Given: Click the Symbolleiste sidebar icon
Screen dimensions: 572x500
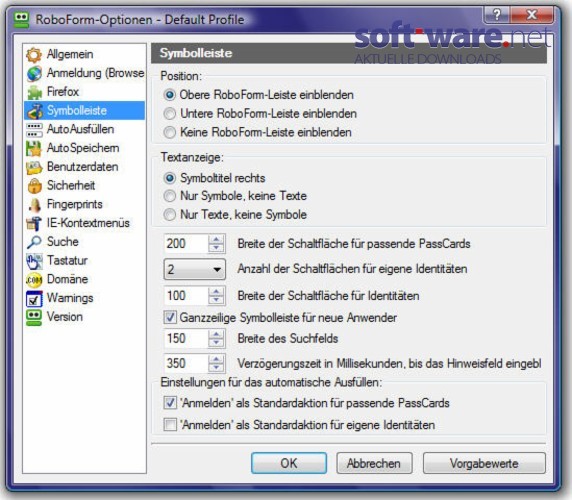Looking at the screenshot, I should pos(35,111).
